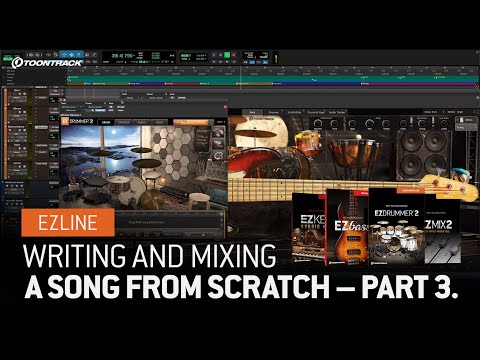Click the teal chord track lane
The height and width of the screenshot is (360, 480).
(272, 79)
